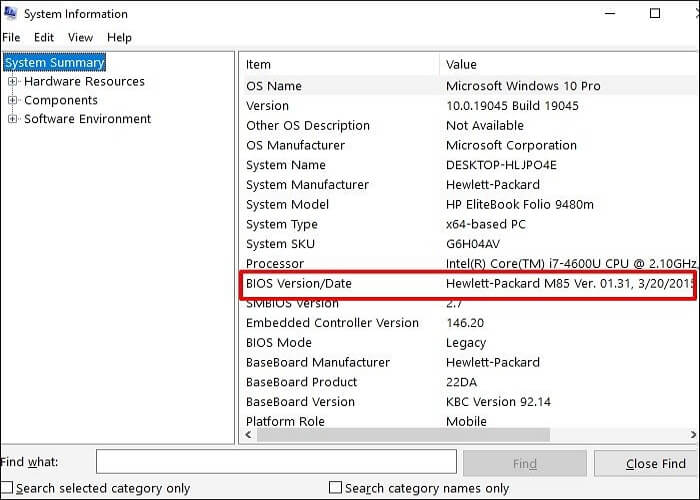Click the System Information app icon
This screenshot has width=700, height=500.
[13, 14]
